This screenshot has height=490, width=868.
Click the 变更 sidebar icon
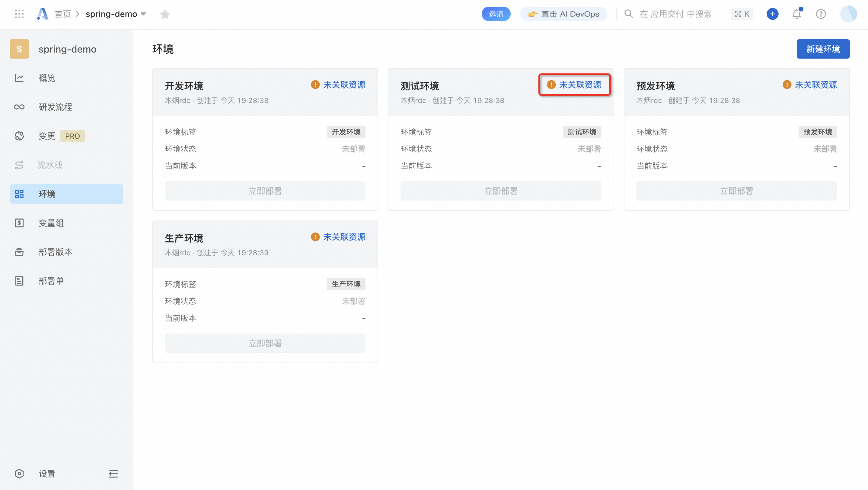(x=19, y=136)
